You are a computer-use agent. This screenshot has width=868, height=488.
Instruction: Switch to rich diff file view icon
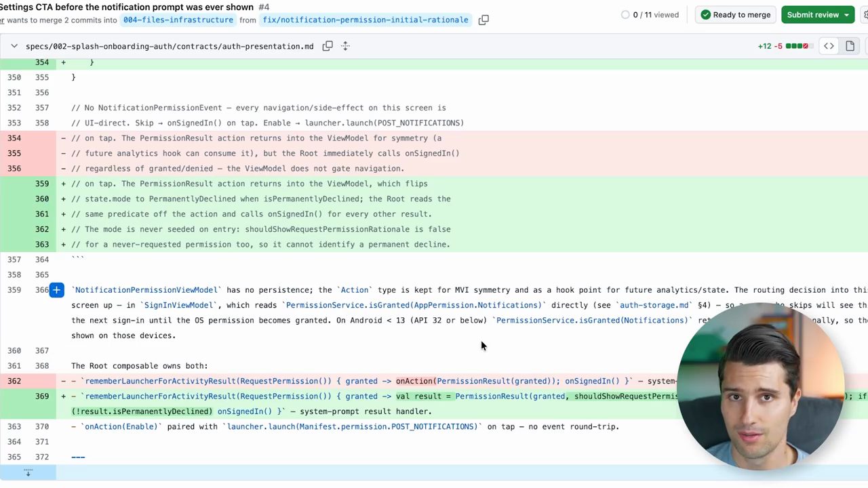(x=850, y=46)
